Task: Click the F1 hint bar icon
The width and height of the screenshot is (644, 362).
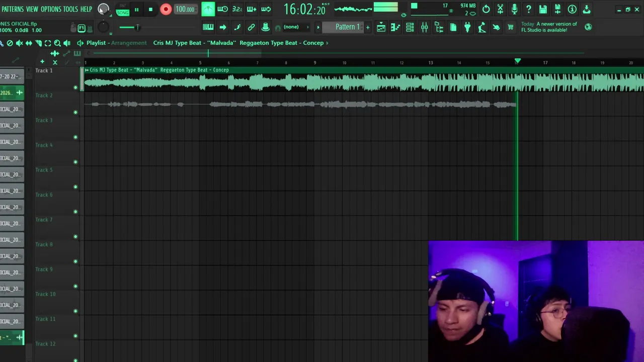Action: click(x=82, y=28)
